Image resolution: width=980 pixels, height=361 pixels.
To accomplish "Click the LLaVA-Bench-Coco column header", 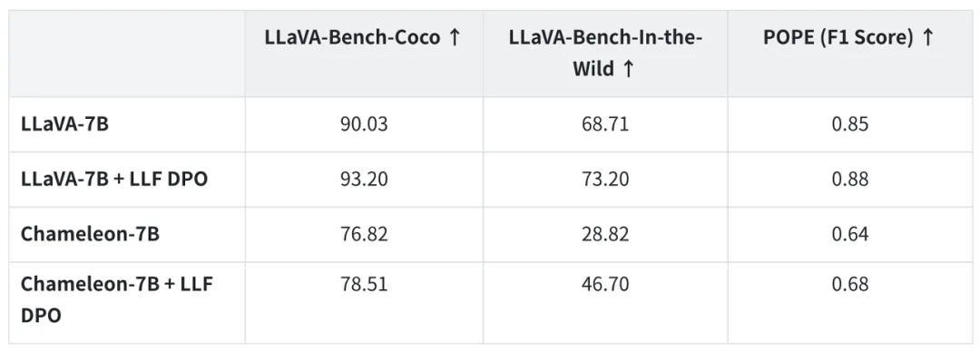I will tap(363, 38).
